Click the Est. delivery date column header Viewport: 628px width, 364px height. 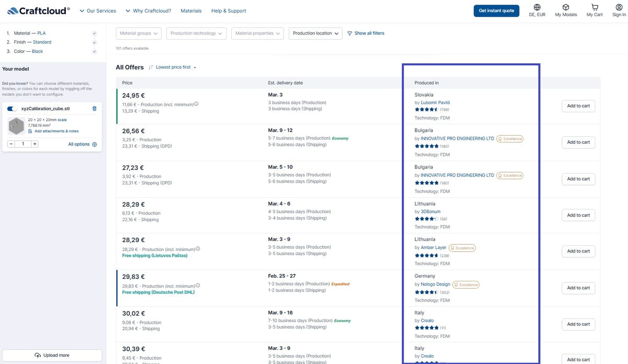(x=285, y=83)
